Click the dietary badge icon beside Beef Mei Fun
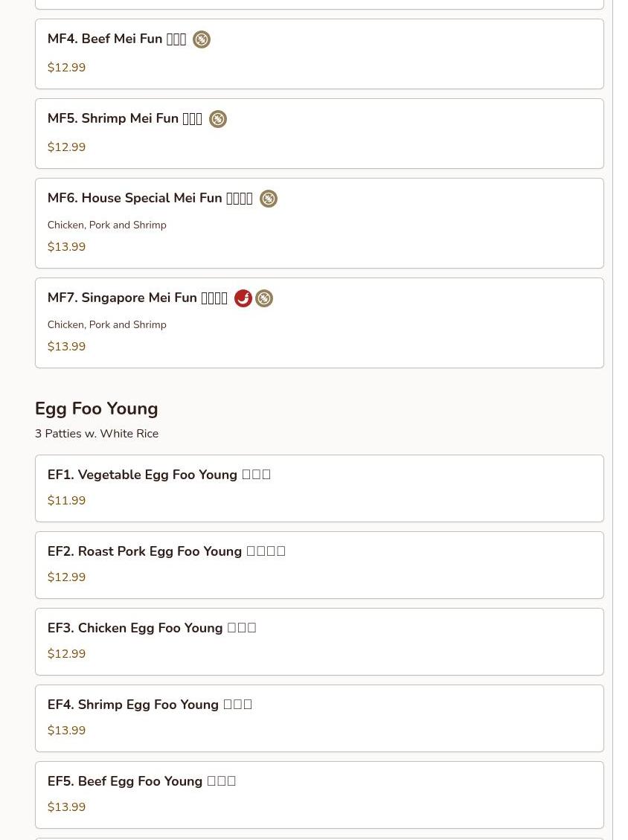Viewport: 628px width, 840px height. pyautogui.click(x=202, y=39)
